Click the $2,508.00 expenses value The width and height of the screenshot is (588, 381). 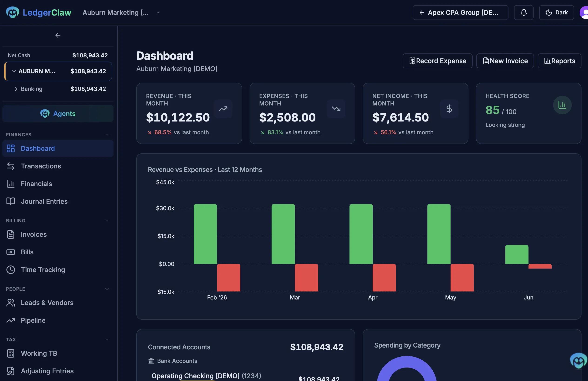click(287, 118)
